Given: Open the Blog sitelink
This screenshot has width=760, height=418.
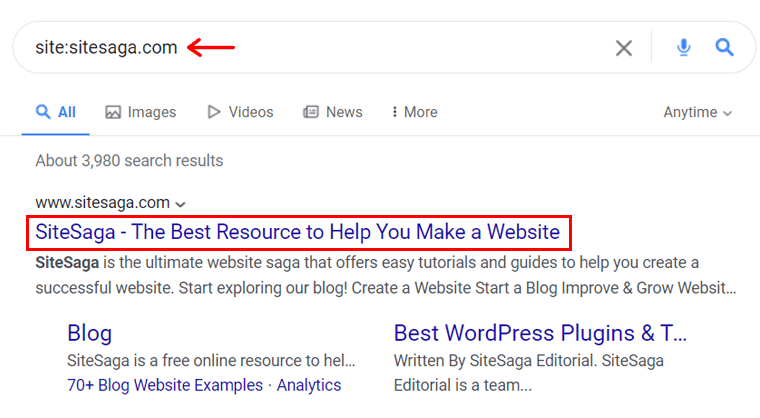Looking at the screenshot, I should tap(90, 333).
